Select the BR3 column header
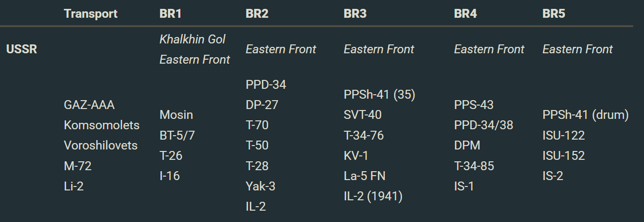This screenshot has height=222, width=644. (x=355, y=14)
